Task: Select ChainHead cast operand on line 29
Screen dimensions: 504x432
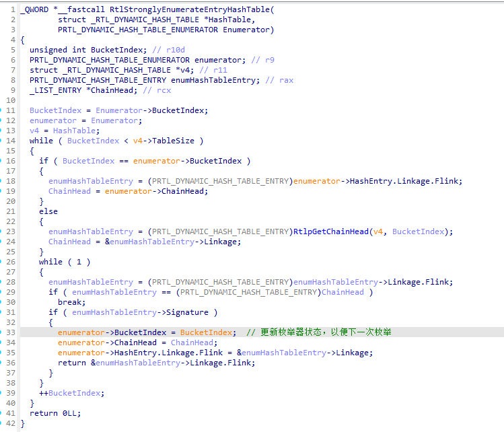Action: pos(343,292)
